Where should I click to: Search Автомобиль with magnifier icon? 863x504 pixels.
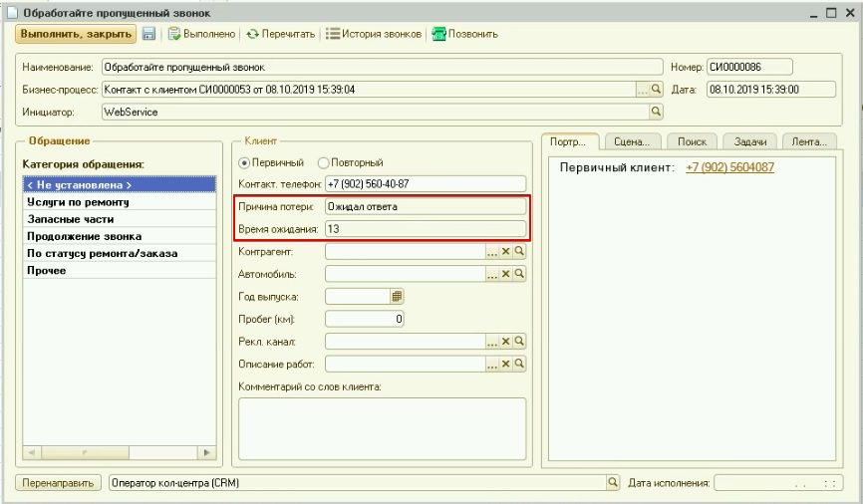tap(518, 274)
